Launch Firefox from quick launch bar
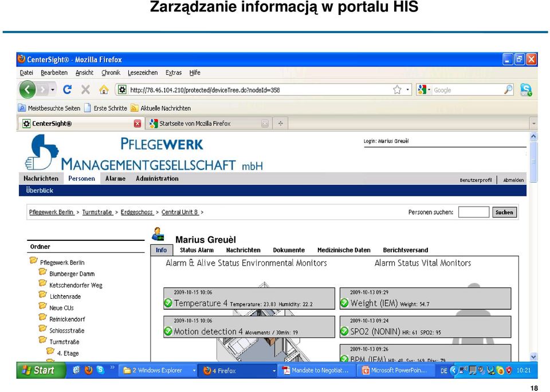The width and height of the screenshot is (550, 392). pos(88,370)
